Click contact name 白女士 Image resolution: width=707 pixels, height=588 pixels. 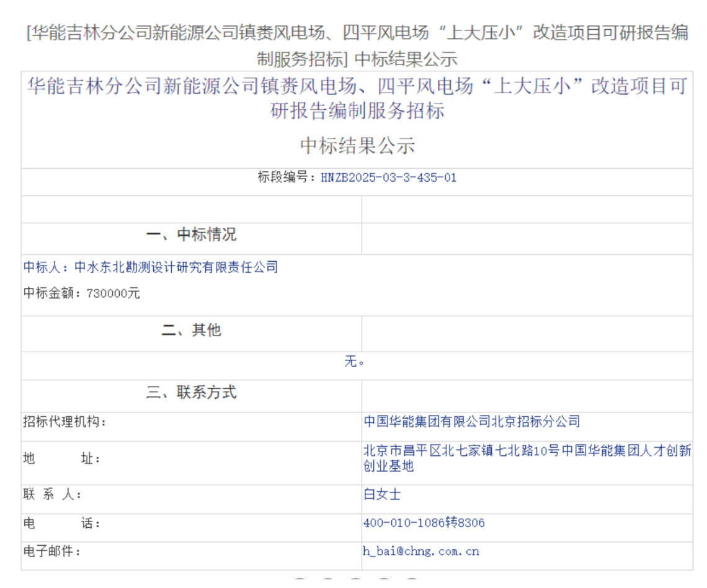382,494
